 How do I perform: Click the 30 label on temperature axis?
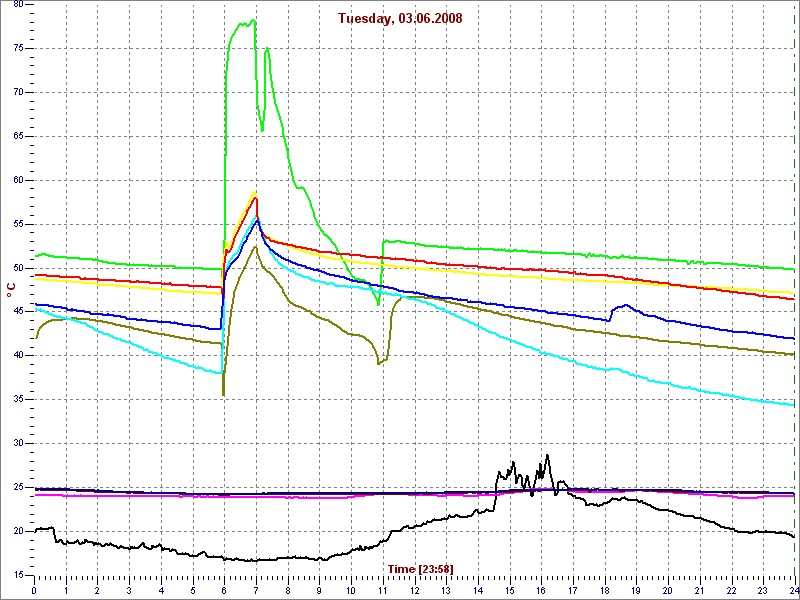[18, 443]
